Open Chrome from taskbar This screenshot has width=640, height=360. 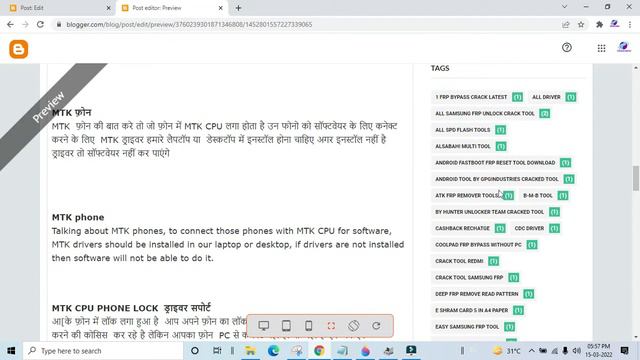point(319,351)
